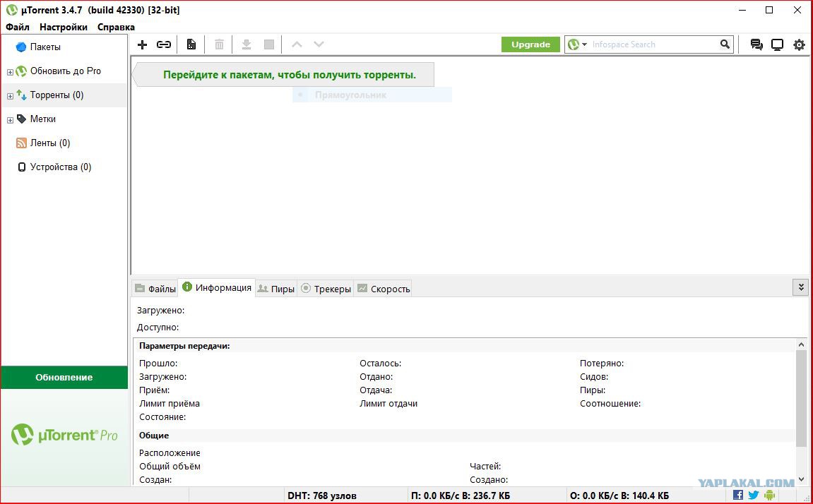Click the Расположение label
This screenshot has width=813, height=504.
(170, 452)
